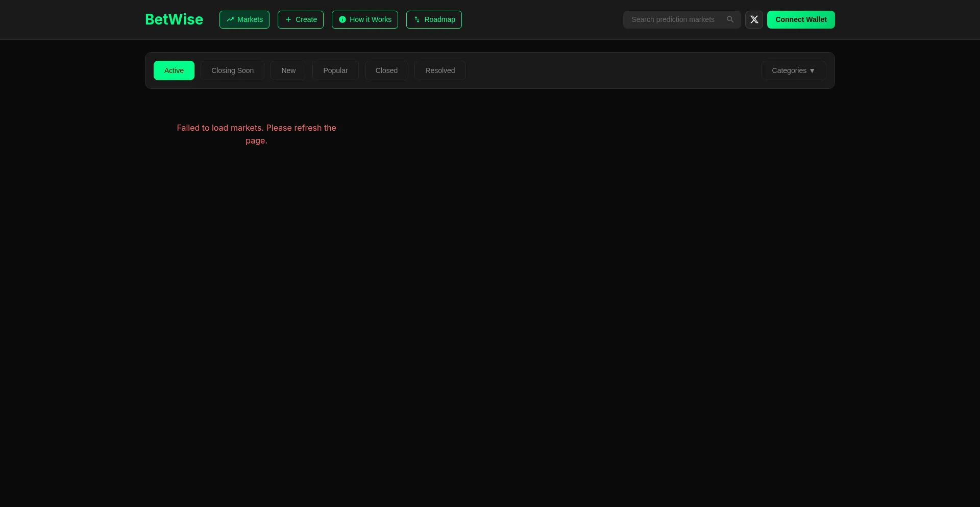Image resolution: width=980 pixels, height=507 pixels.
Task: Click the trending chart icon in Markets
Action: pos(230,19)
